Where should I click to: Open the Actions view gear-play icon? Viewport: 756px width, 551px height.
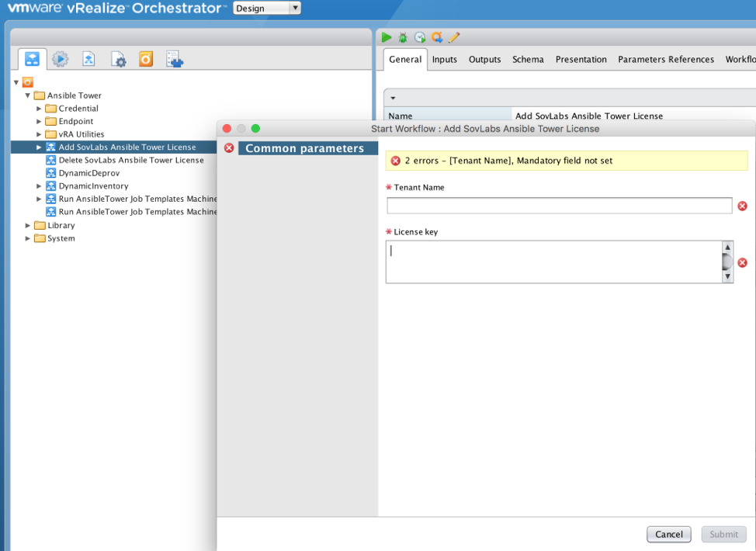(61, 59)
